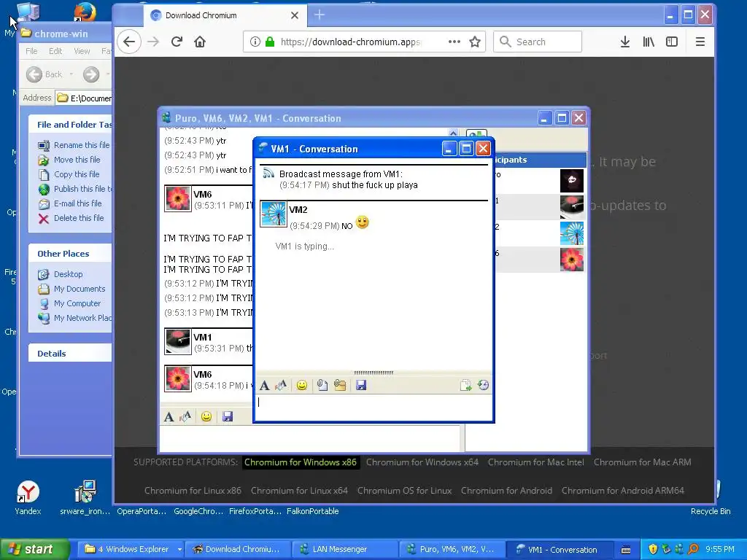Screen dimensions: 747x560
Task: Click Chromium for Windows x86 link
Action: coord(301,462)
